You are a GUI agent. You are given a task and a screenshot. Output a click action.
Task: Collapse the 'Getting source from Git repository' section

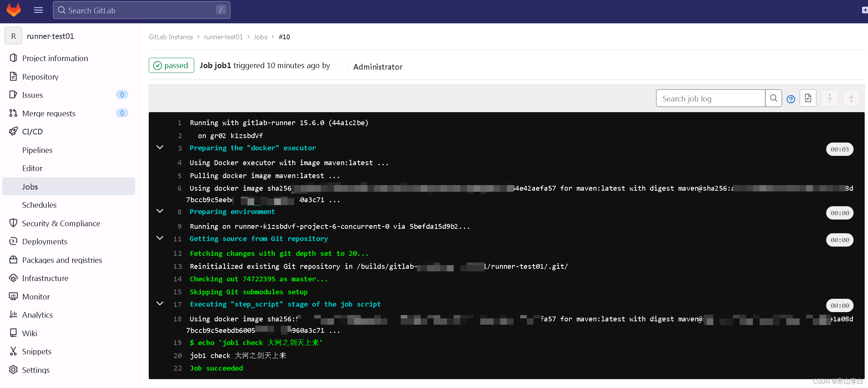click(x=160, y=238)
